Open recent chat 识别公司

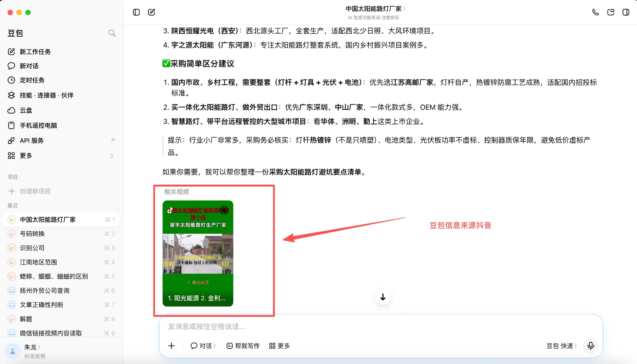point(61,248)
